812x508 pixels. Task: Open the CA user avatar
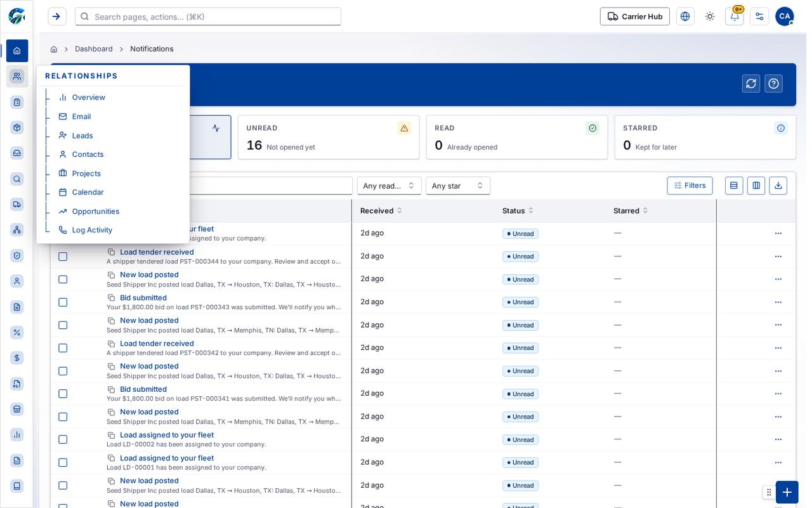tap(785, 17)
